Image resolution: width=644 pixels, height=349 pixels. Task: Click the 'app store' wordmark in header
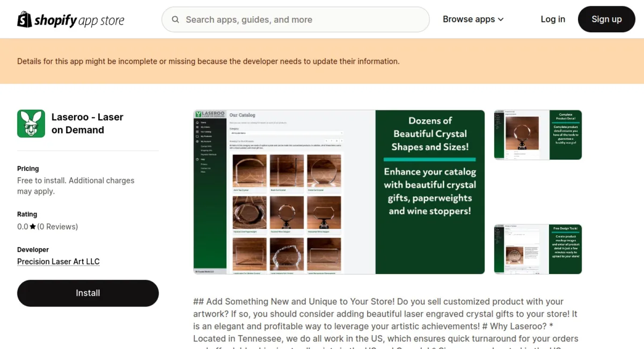101,20
